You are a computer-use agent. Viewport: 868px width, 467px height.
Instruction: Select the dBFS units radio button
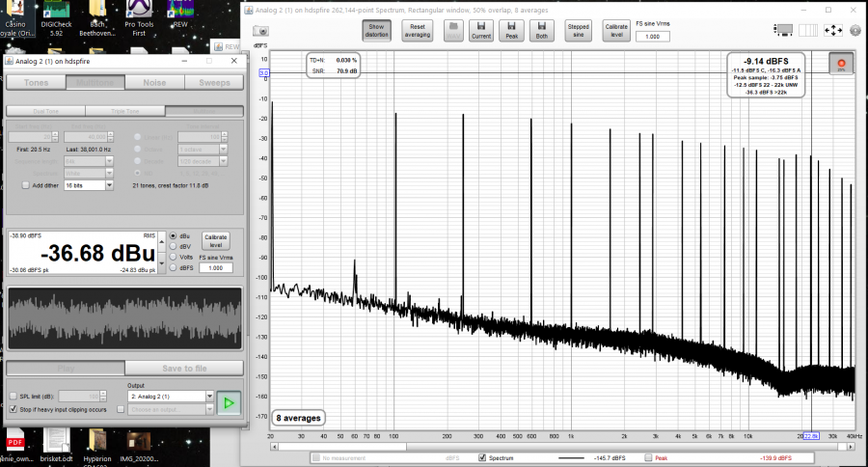(x=174, y=267)
